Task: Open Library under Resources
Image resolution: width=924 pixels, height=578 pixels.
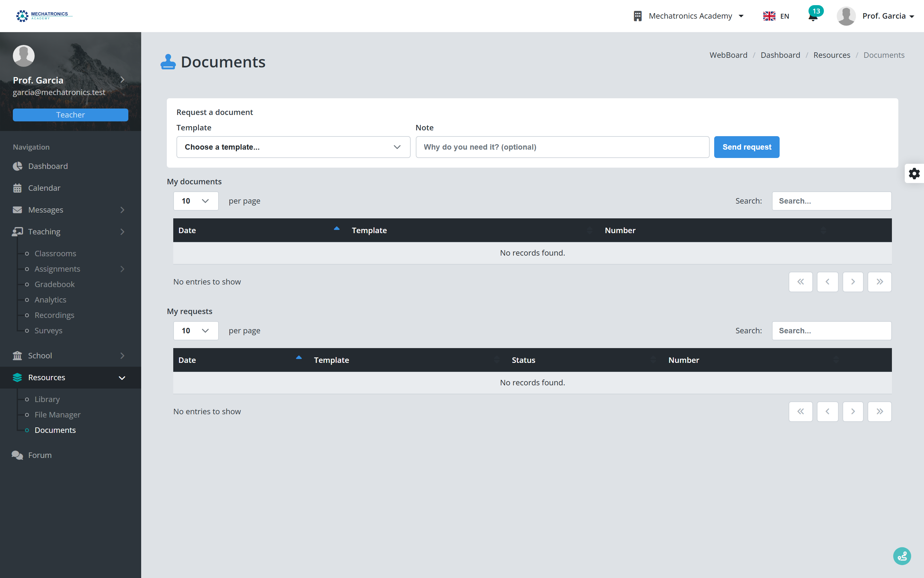Action: (47, 399)
